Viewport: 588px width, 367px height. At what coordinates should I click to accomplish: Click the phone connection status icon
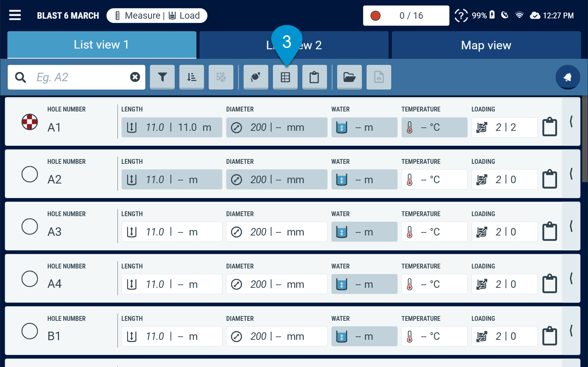505,15
